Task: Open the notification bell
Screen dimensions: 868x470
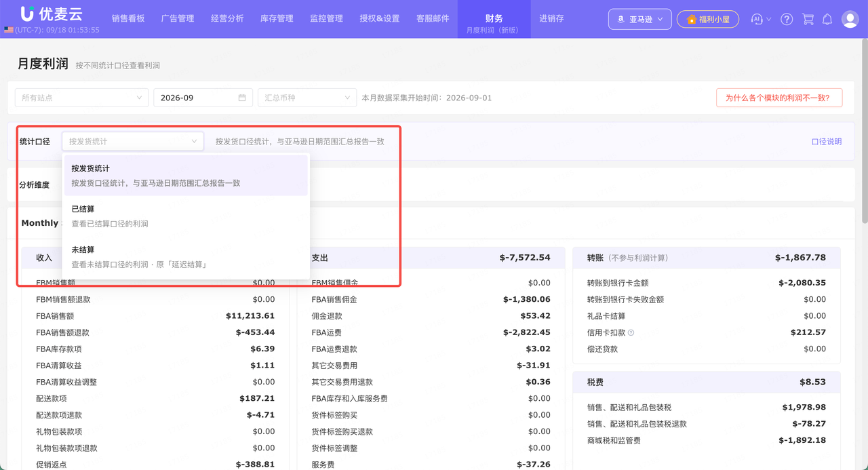Action: pyautogui.click(x=827, y=19)
